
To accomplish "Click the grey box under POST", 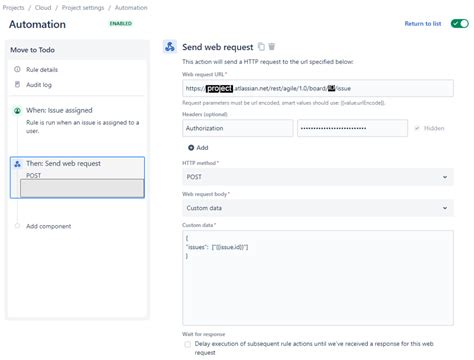I will [82, 188].
